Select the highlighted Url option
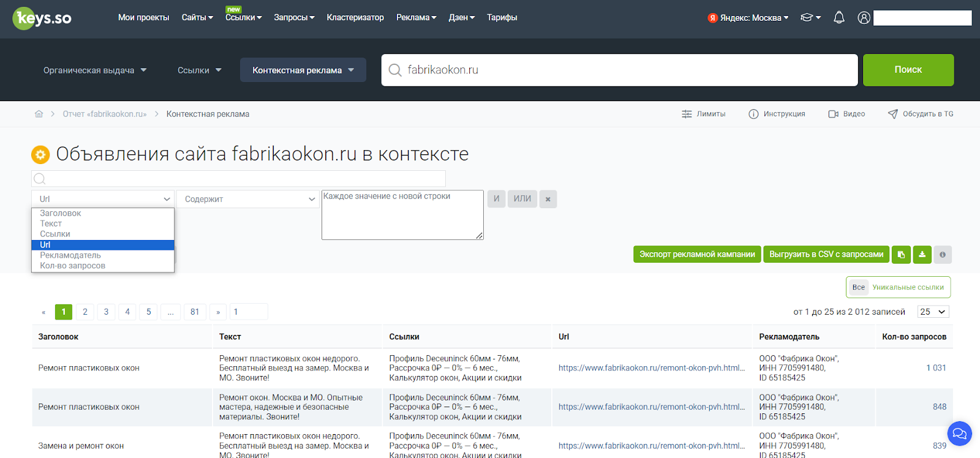The height and width of the screenshot is (458, 980). (103, 245)
